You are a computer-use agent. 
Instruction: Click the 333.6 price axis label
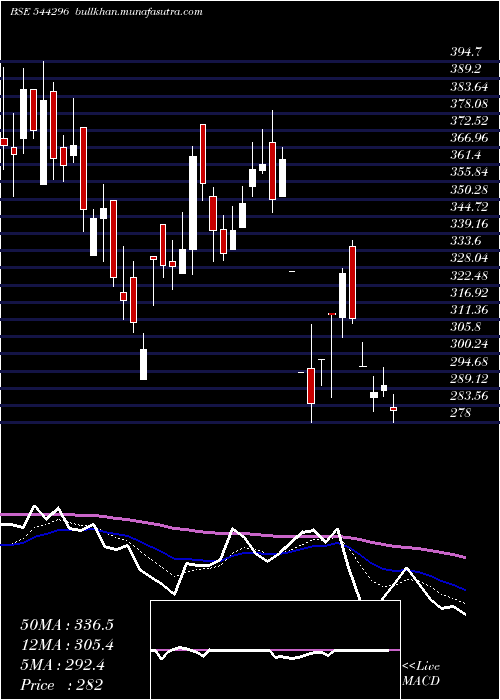(x=466, y=241)
